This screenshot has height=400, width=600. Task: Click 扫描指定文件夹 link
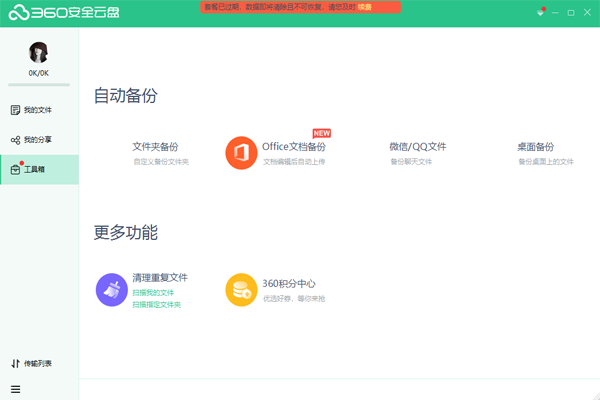click(x=156, y=304)
